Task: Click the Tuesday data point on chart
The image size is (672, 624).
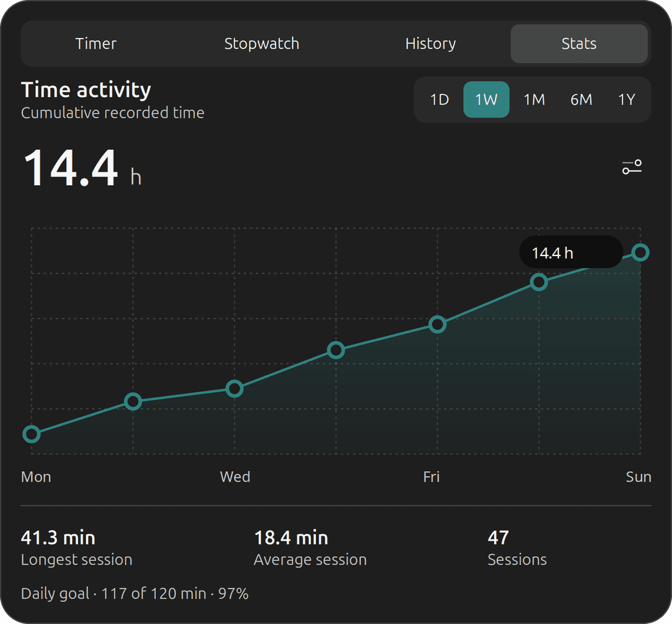Action: 133,402
